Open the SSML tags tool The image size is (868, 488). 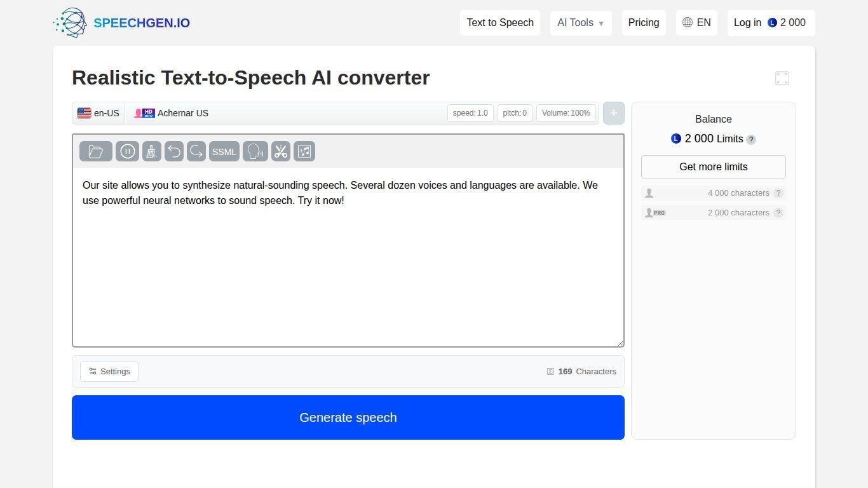tap(224, 151)
